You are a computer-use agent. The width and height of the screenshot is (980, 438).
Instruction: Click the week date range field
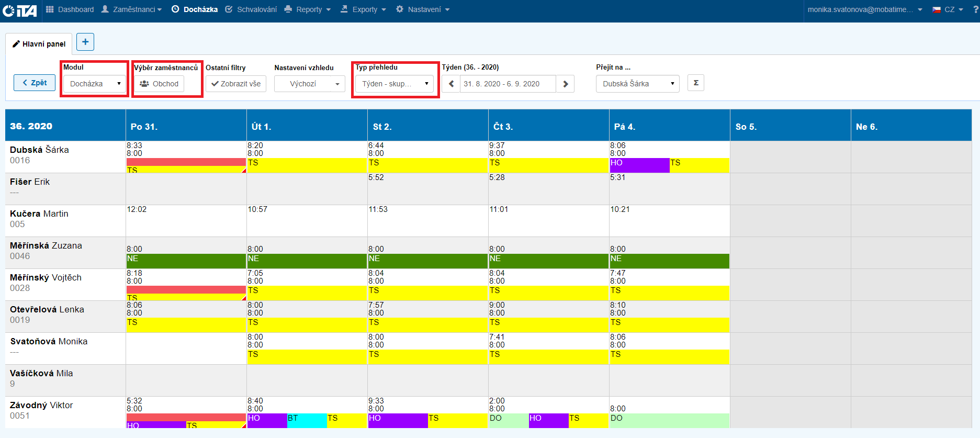coord(507,84)
